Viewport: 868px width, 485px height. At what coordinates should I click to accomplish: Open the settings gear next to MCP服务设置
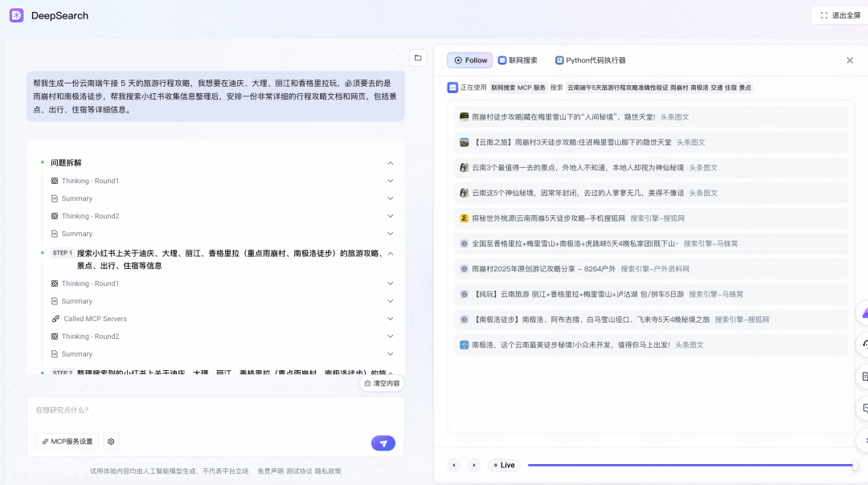click(x=111, y=441)
